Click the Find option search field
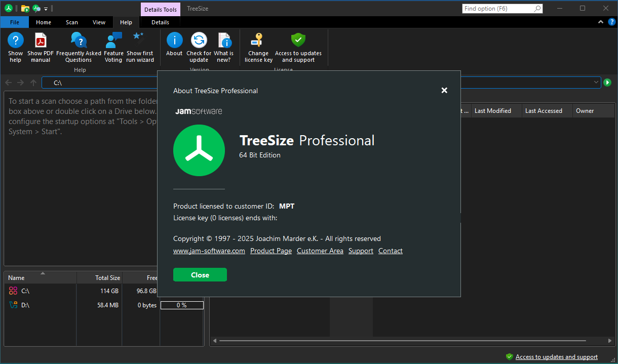Viewport: 618px width, 364px height. tap(497, 9)
